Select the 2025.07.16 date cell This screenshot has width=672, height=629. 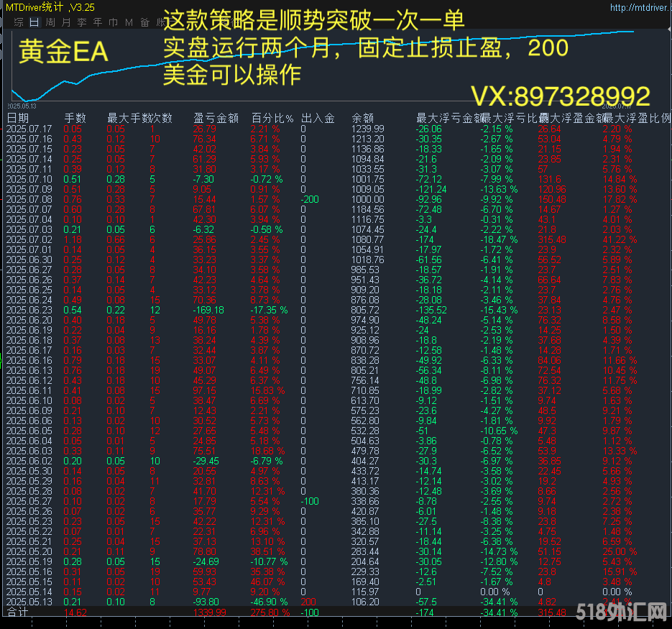tap(29, 139)
